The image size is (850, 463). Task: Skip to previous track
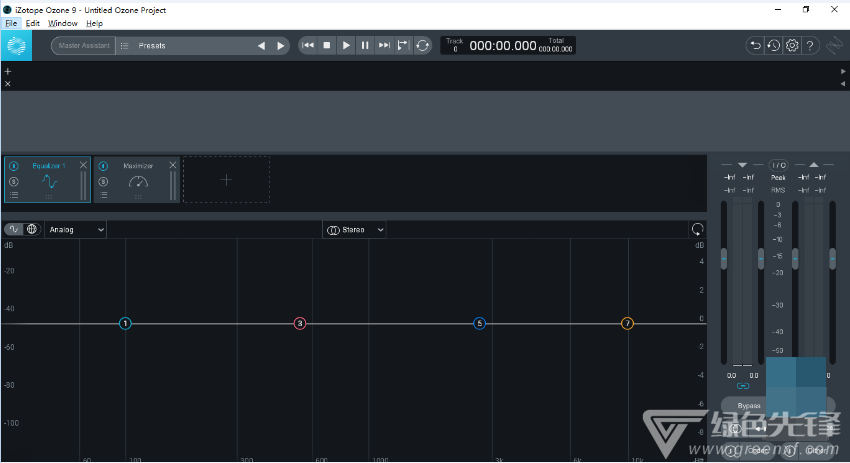pyautogui.click(x=308, y=46)
